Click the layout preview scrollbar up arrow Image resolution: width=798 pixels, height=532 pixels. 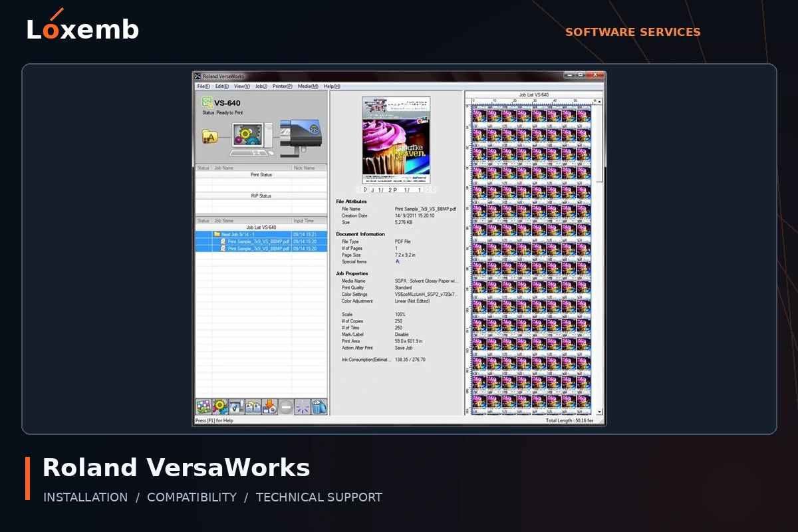(x=600, y=102)
